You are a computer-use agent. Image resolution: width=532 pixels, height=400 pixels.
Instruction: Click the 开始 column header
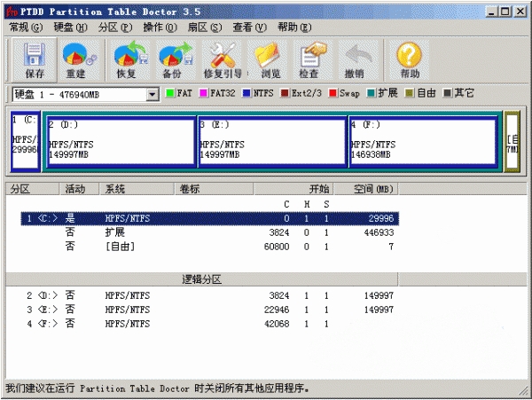[x=293, y=189]
